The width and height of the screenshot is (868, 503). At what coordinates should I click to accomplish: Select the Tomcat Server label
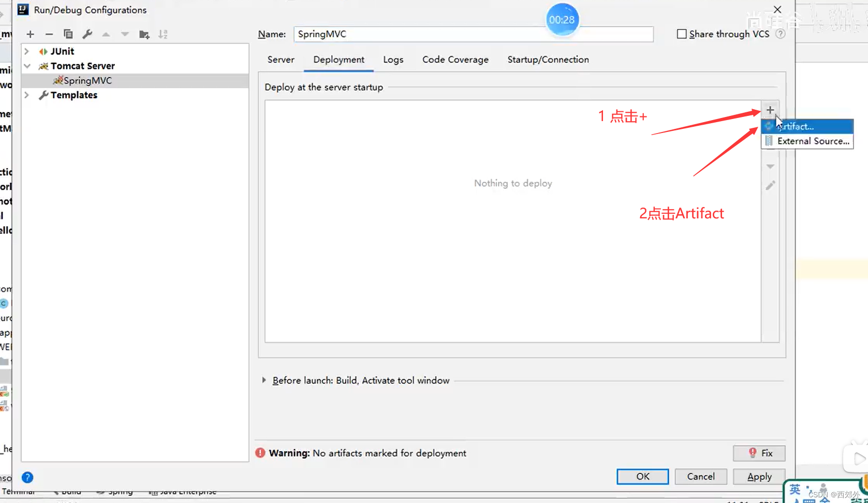83,66
